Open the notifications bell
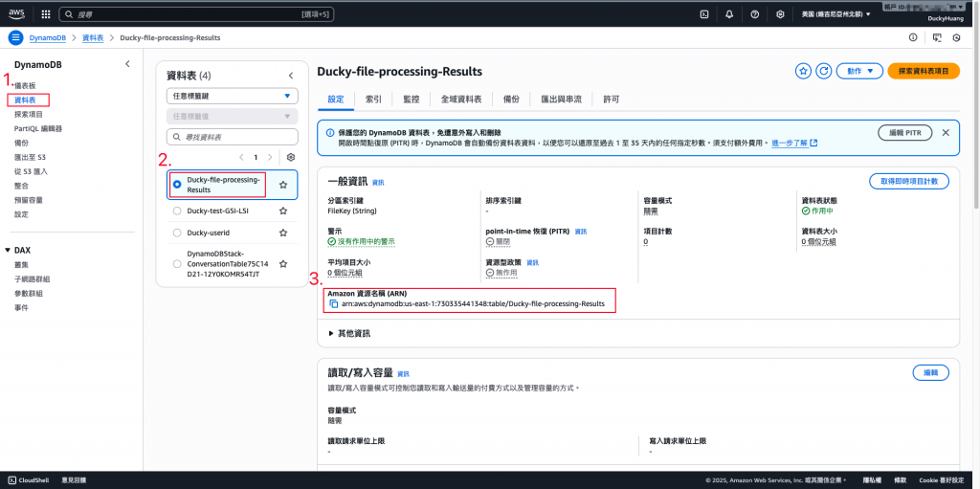 [729, 13]
